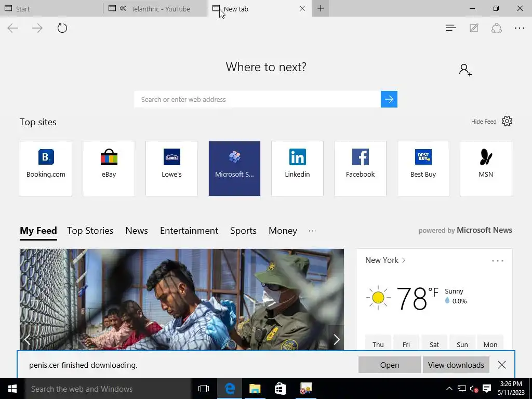The height and width of the screenshot is (399, 532).
Task: Open eBay top site tile
Action: point(109,169)
